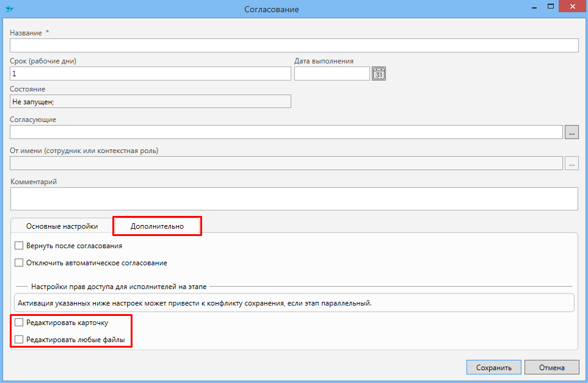Viewport: 588px width, 383px height.
Task: Click the Отмена button
Action: [x=551, y=367]
